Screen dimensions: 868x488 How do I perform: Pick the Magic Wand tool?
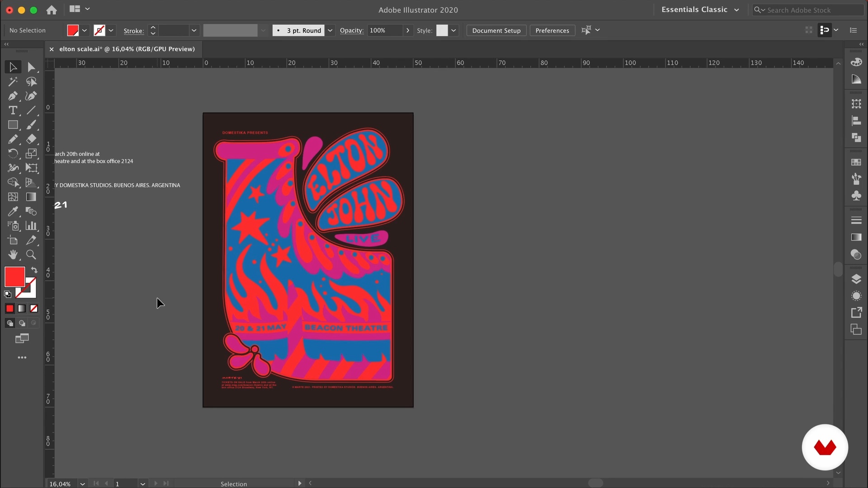13,81
